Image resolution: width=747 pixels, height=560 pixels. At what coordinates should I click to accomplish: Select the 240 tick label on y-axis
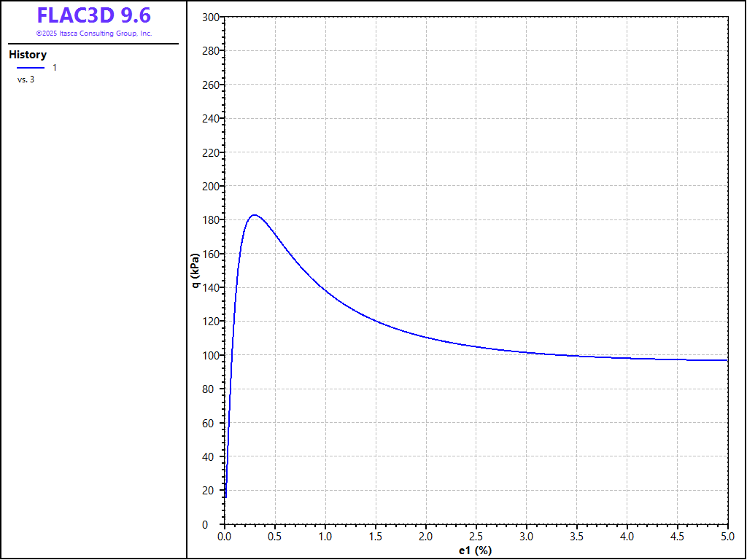click(x=210, y=119)
